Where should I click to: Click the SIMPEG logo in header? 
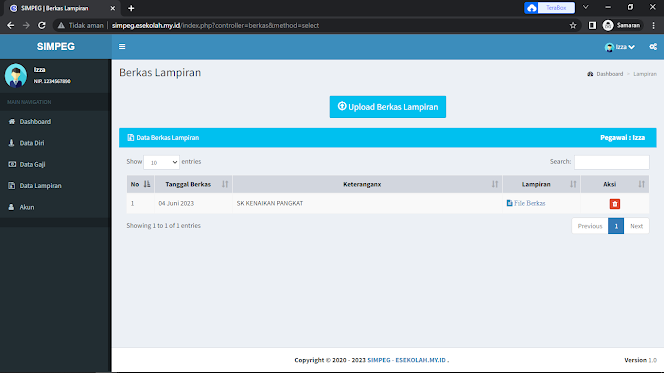pyautogui.click(x=55, y=47)
